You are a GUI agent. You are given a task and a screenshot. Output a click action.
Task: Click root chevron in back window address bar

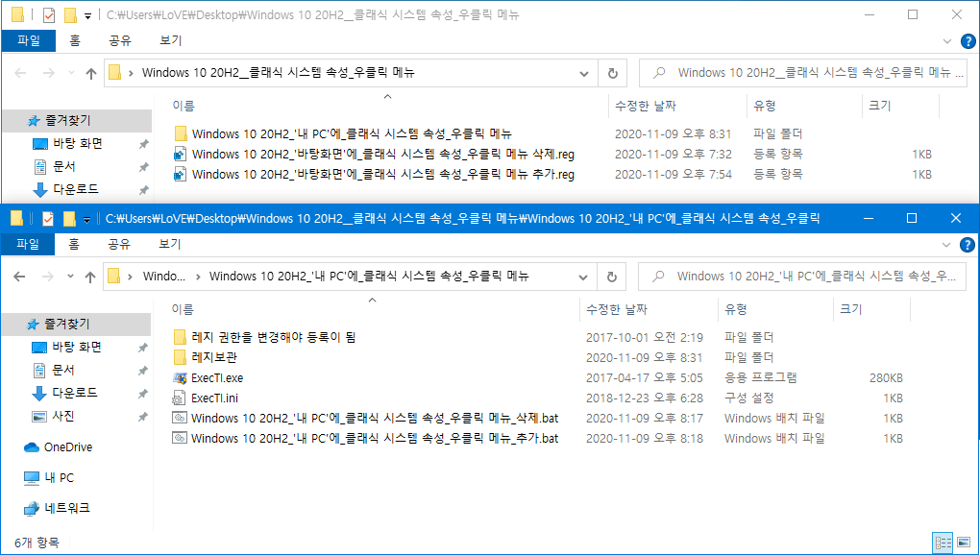pyautogui.click(x=131, y=73)
